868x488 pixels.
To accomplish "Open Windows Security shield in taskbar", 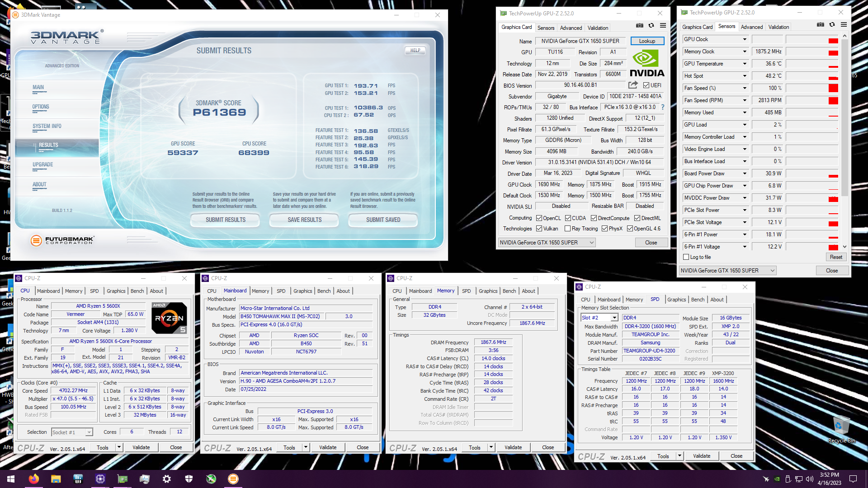I will tap(189, 479).
